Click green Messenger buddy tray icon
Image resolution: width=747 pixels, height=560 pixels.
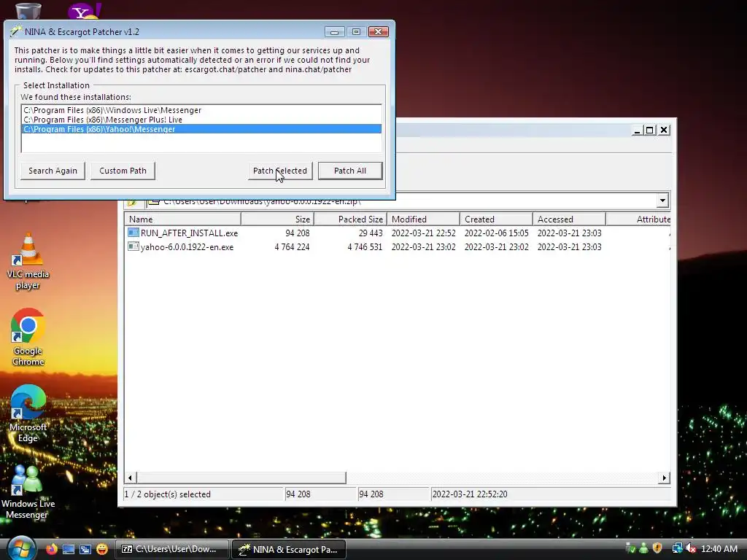pos(643,548)
